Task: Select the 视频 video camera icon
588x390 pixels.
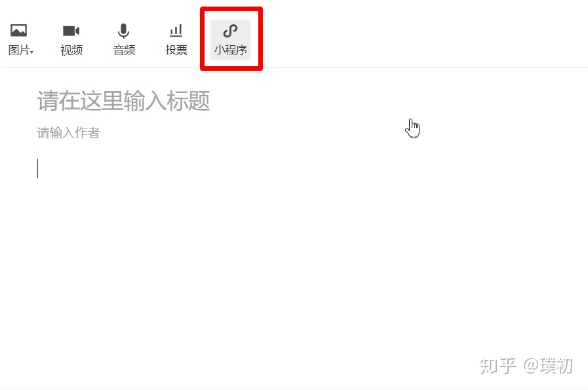Action: click(x=71, y=31)
